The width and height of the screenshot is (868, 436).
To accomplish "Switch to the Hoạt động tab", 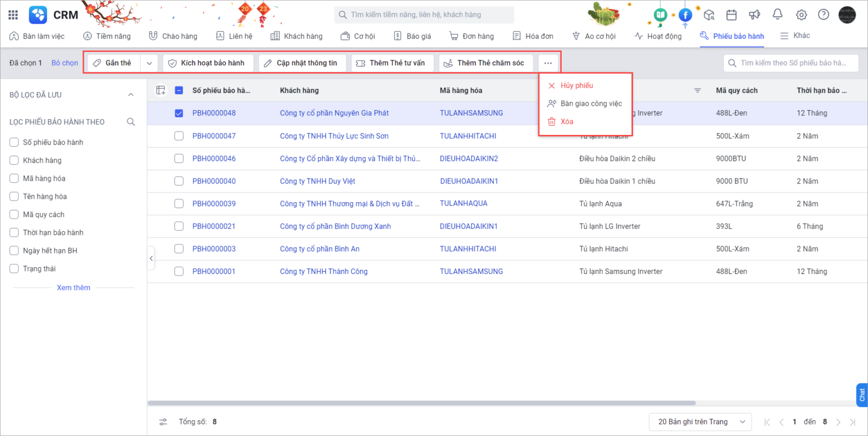I will point(658,36).
